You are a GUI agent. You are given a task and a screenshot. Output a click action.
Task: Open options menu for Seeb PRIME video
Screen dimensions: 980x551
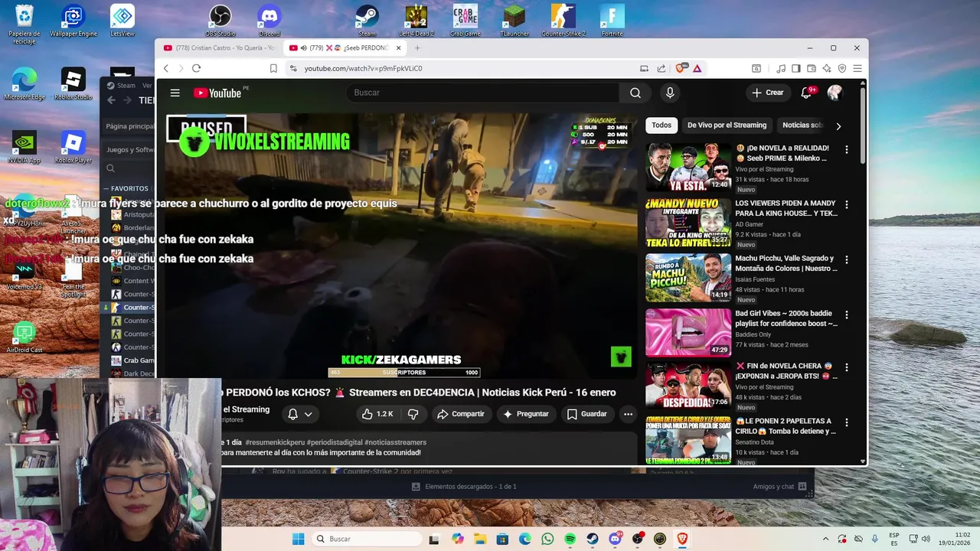[x=846, y=150]
